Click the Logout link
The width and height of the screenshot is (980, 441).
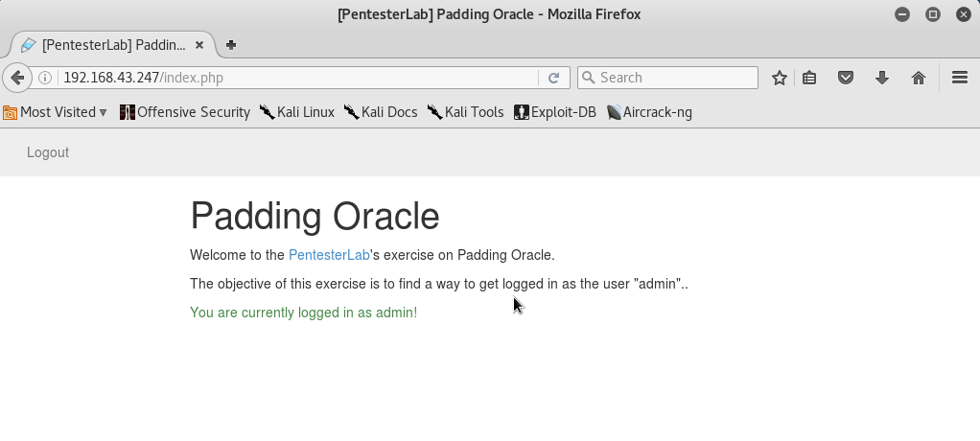(48, 152)
